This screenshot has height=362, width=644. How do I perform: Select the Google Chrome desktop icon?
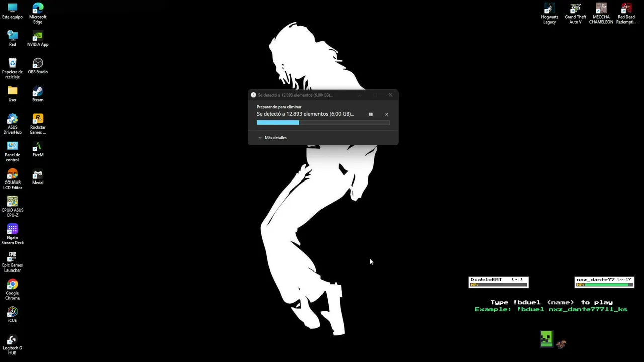click(12, 290)
